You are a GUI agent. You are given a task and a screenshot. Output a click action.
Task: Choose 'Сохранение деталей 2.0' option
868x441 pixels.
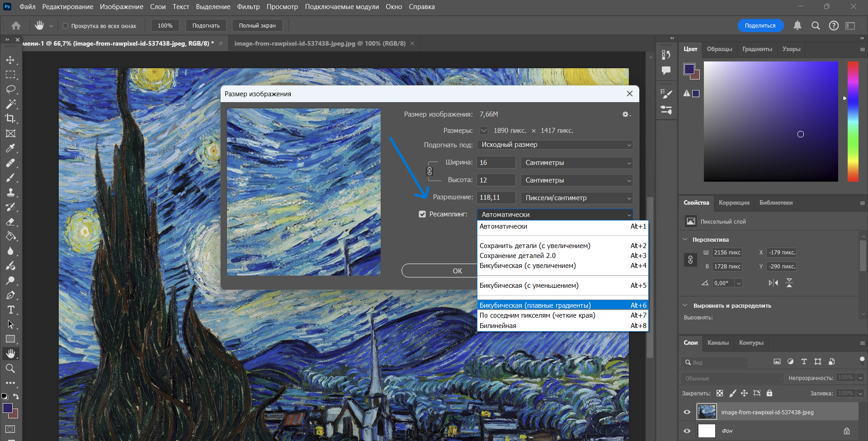pyautogui.click(x=563, y=256)
